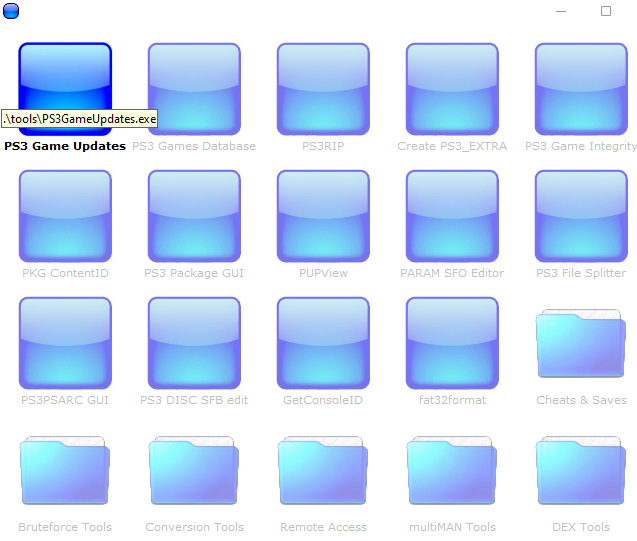The height and width of the screenshot is (541, 637).
Task: Click the 'PARAM SFO Editor' label text
Action: pyautogui.click(x=452, y=273)
